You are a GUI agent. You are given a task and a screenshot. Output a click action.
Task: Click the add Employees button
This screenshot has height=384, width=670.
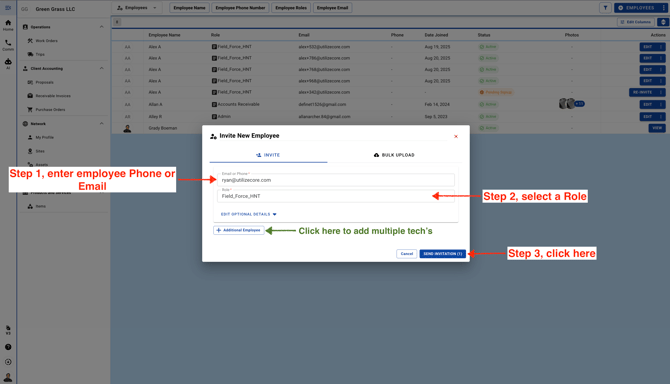[637, 8]
